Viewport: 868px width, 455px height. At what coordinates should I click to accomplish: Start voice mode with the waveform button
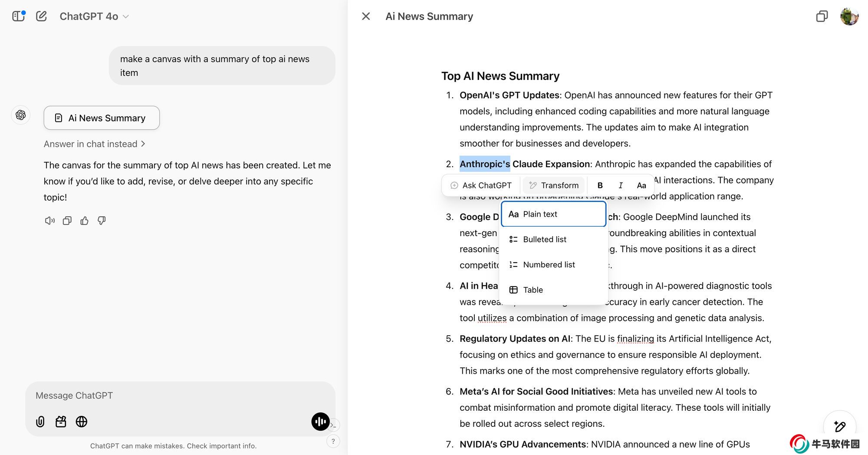(x=320, y=422)
